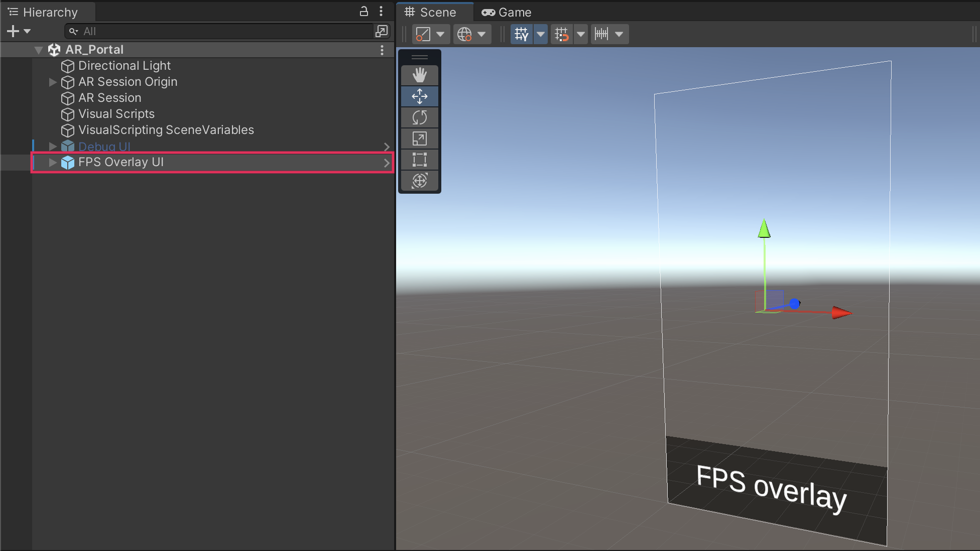This screenshot has width=980, height=551.
Task: Collapse the AR_Portal scene
Action: pos(39,50)
